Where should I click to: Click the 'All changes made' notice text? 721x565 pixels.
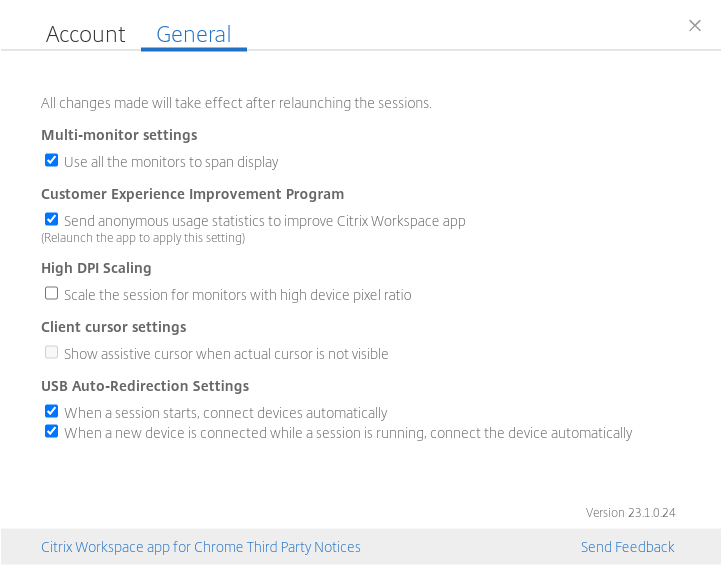coord(236,103)
